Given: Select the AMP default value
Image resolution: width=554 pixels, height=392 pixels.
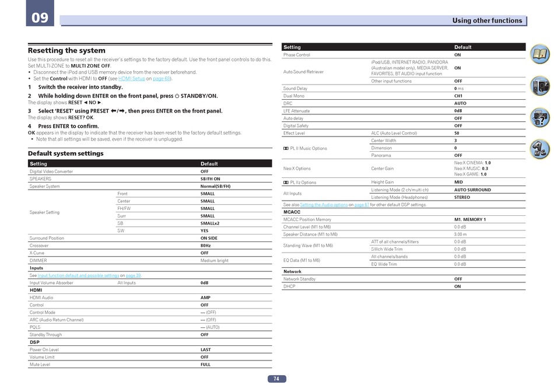Looking at the screenshot, I should tap(205, 297).
